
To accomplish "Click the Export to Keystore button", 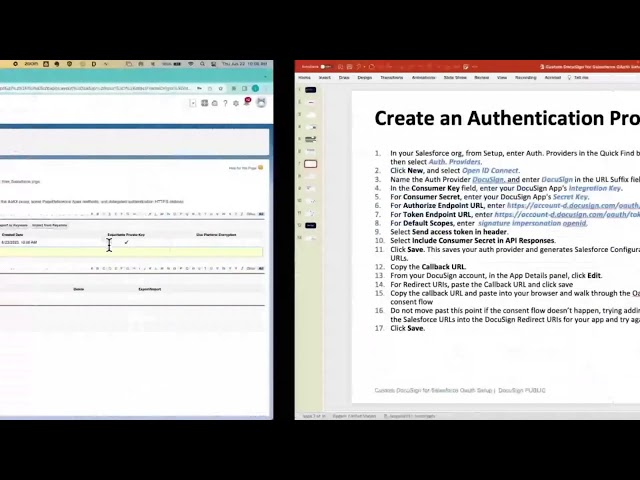I will coord(14,225).
